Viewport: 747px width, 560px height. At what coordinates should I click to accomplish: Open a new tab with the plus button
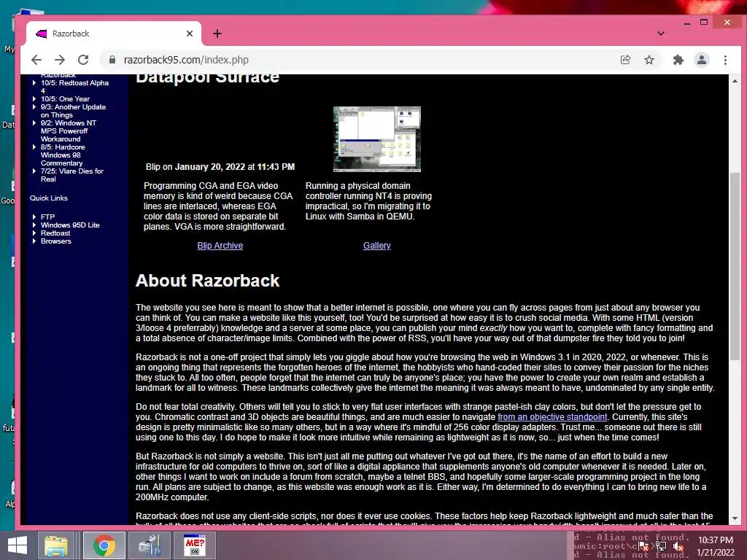pyautogui.click(x=217, y=34)
